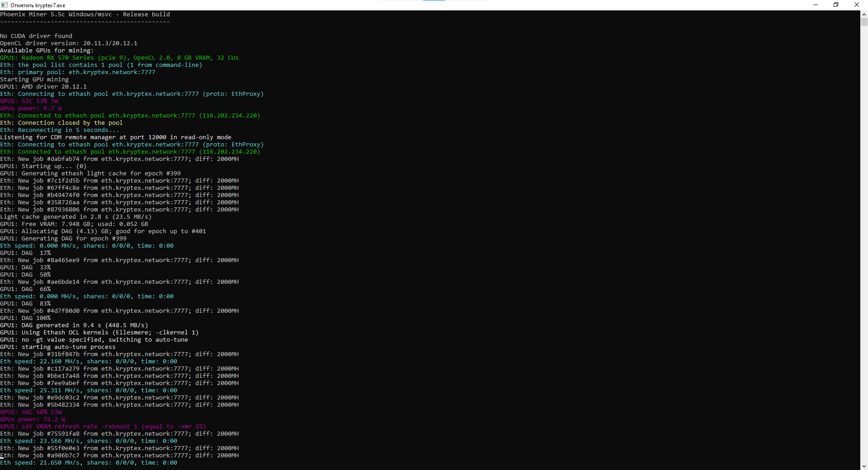Click 'DAG generated in 9.4 s (448.5 MB/s)' line
Screen dimensions: 868x470
[x=74, y=325]
